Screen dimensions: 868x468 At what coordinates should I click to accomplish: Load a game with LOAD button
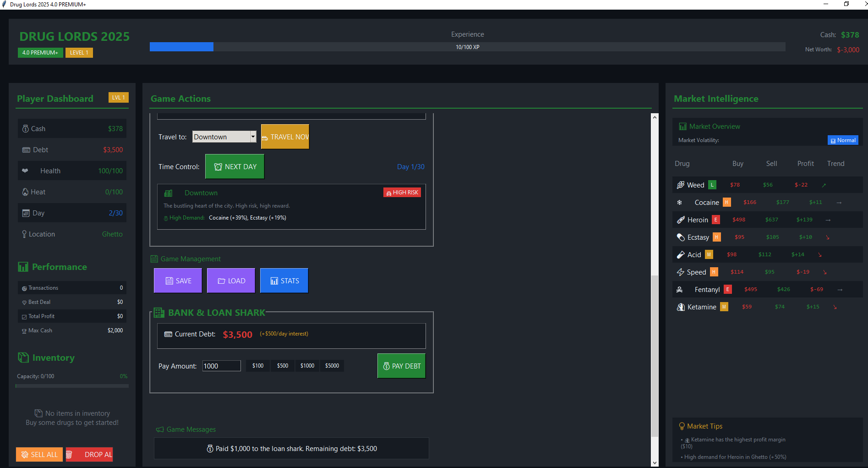[x=231, y=281]
